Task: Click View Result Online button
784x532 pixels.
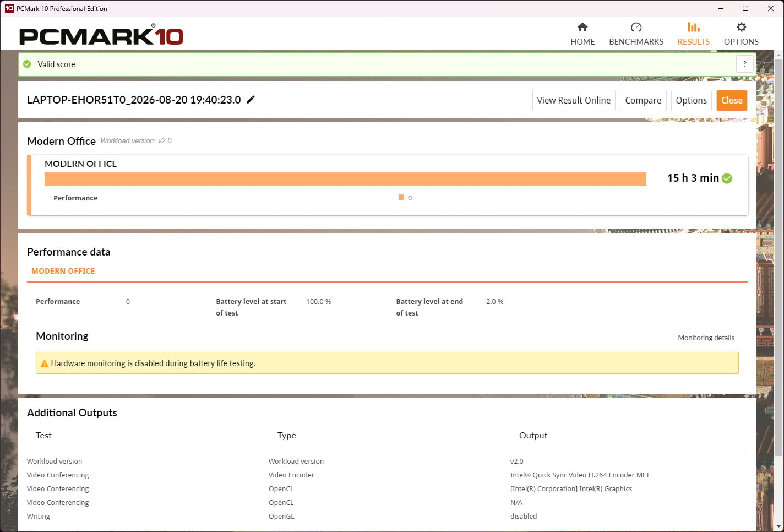Action: tap(574, 100)
